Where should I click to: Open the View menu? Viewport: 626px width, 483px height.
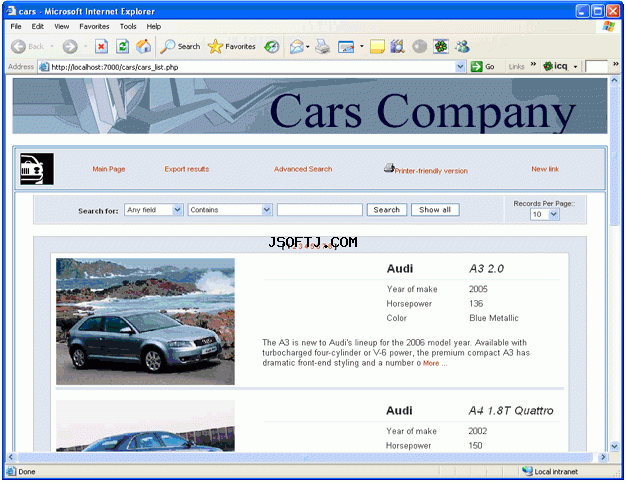[61, 26]
